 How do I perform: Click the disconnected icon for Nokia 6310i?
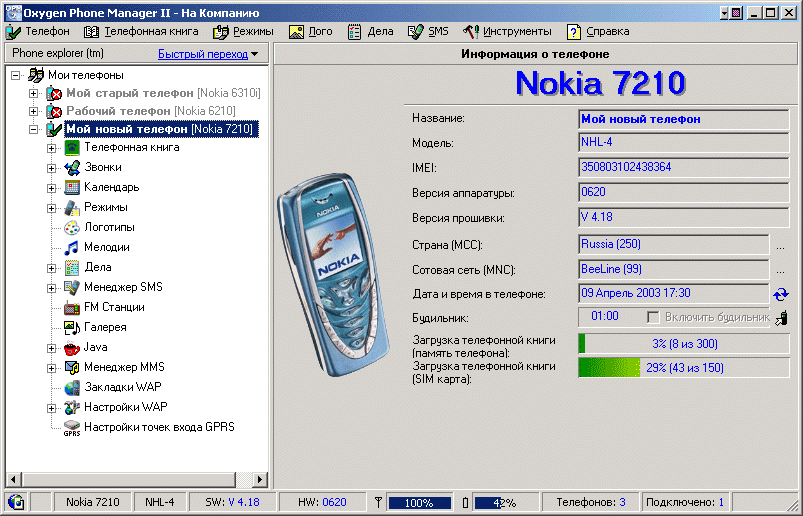pos(54,93)
